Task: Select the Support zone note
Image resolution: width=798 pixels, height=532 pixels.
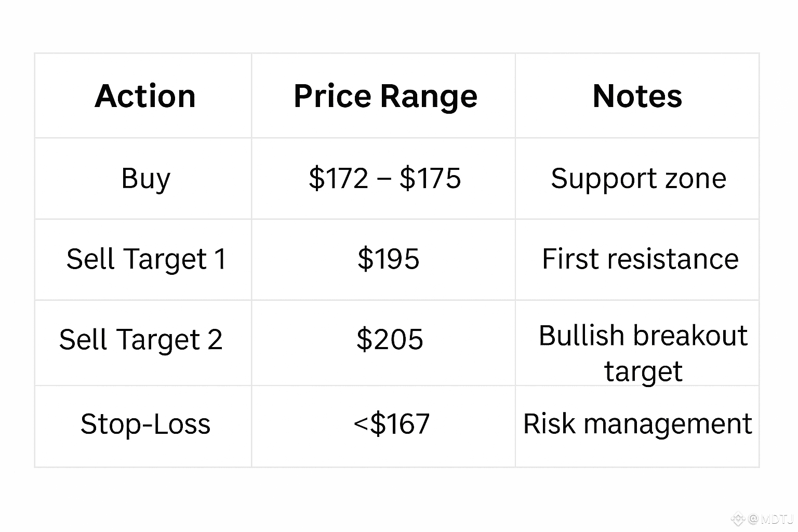Action: [x=639, y=179]
